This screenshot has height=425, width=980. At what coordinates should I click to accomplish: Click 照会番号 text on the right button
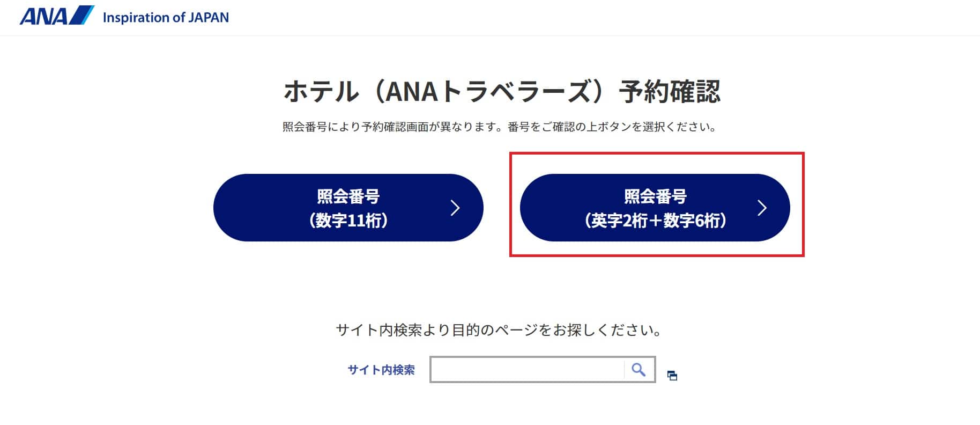click(655, 196)
